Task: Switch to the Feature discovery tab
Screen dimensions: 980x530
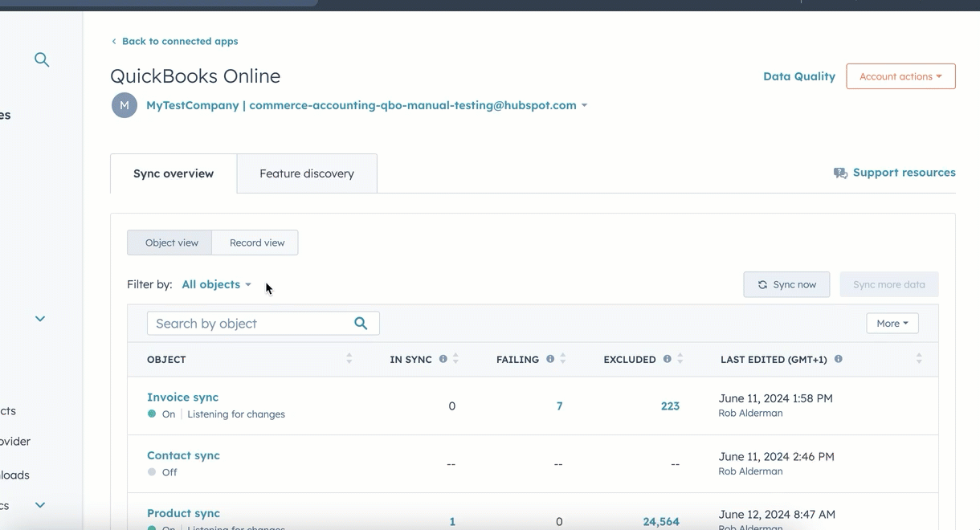Action: point(307,173)
